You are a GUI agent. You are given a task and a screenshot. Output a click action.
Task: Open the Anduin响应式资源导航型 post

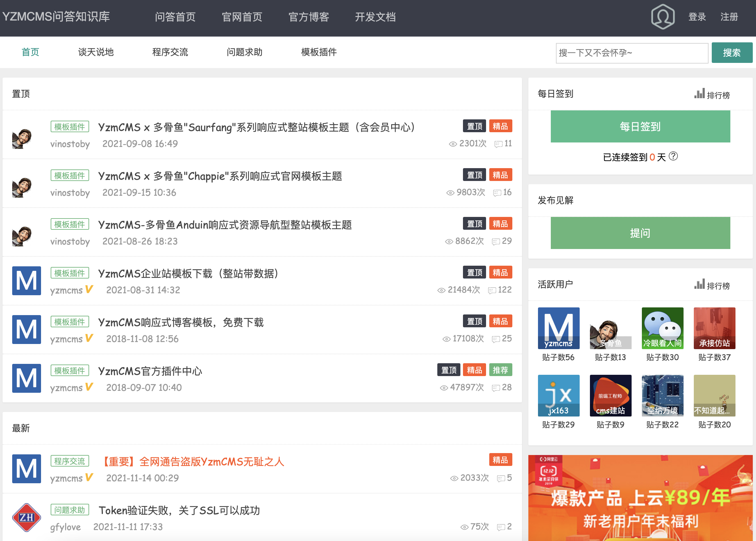tap(225, 225)
